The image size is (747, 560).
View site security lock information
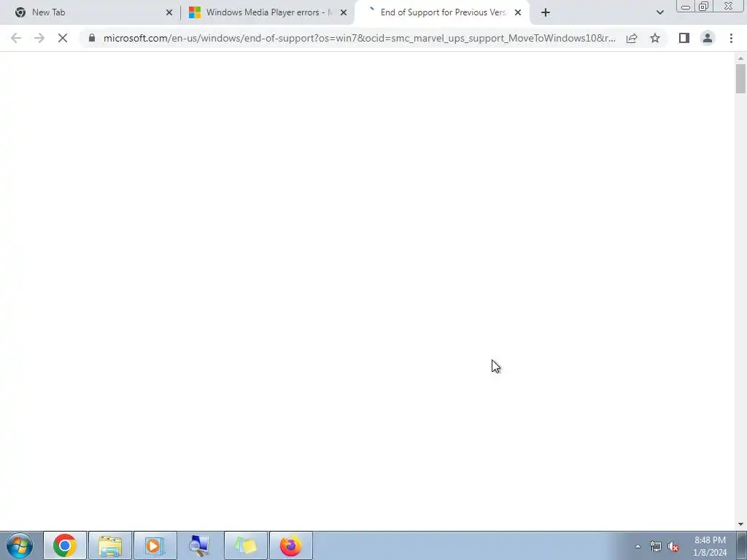pyautogui.click(x=92, y=38)
